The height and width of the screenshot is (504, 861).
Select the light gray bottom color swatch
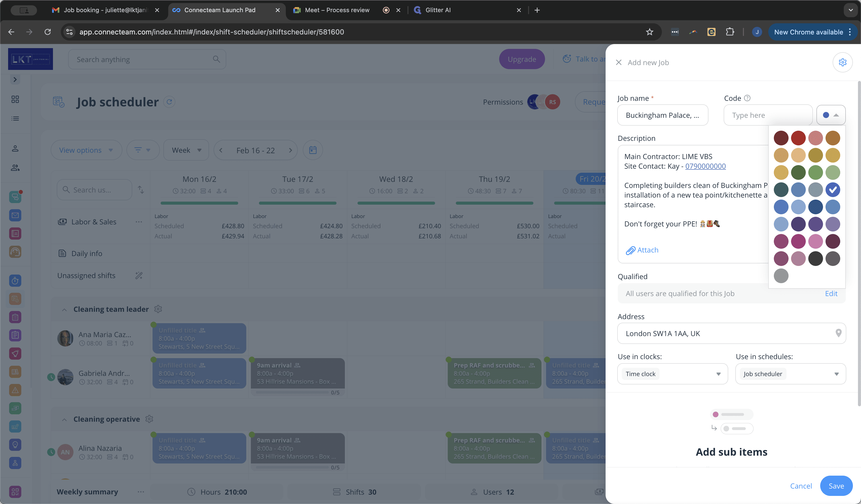(781, 276)
